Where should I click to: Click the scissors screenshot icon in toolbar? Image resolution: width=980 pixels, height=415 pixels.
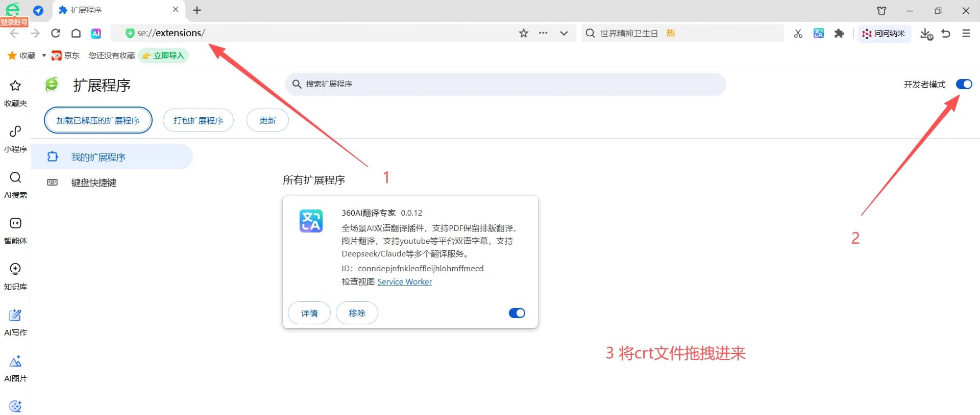[798, 34]
